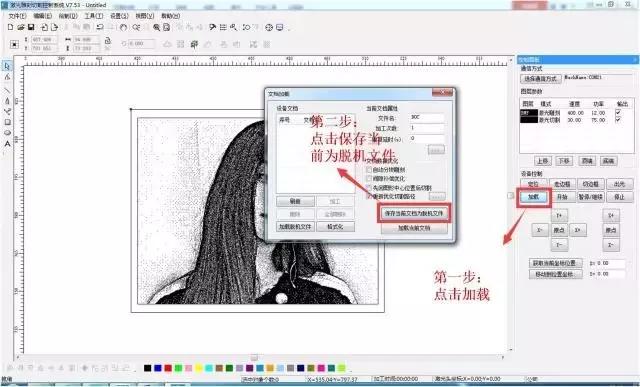
Task: Enable the 自动分块雕刻 checkbox
Action: coord(369,169)
